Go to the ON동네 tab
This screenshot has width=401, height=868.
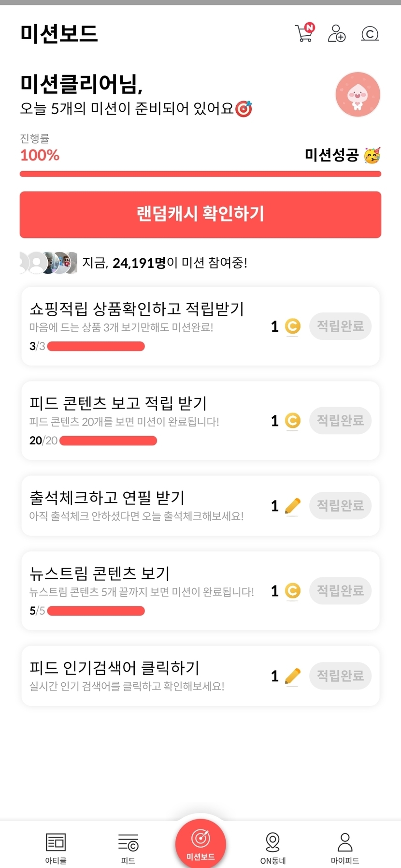coord(273,847)
